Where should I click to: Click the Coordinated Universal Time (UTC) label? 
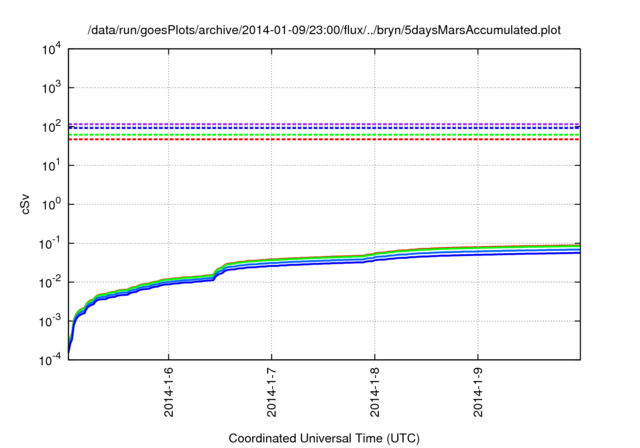(x=324, y=438)
